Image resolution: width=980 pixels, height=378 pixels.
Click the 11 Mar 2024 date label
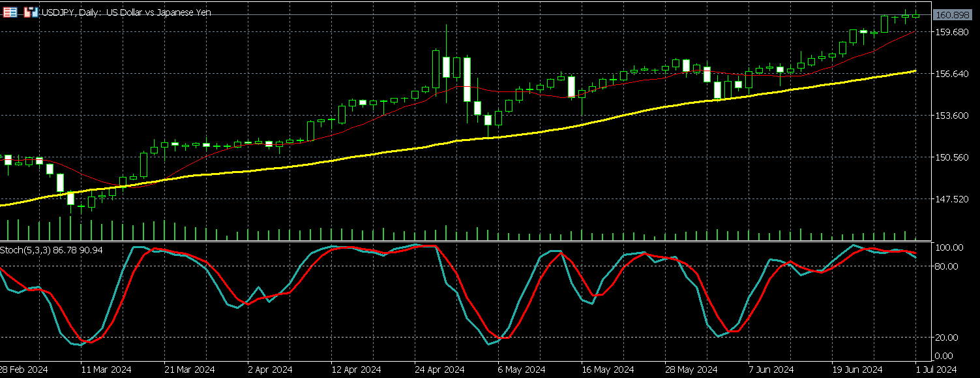pyautogui.click(x=105, y=370)
